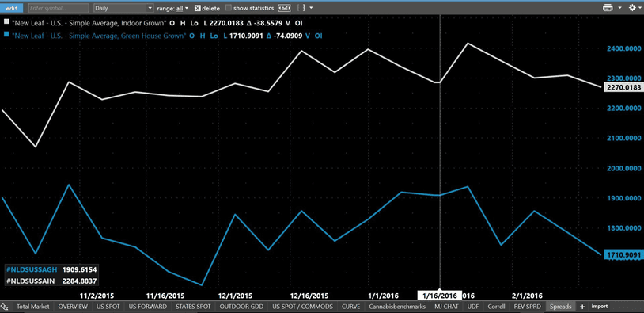644x313 pixels.
Task: Click the blue 1710.9091 price tag on axis
Action: [623, 255]
